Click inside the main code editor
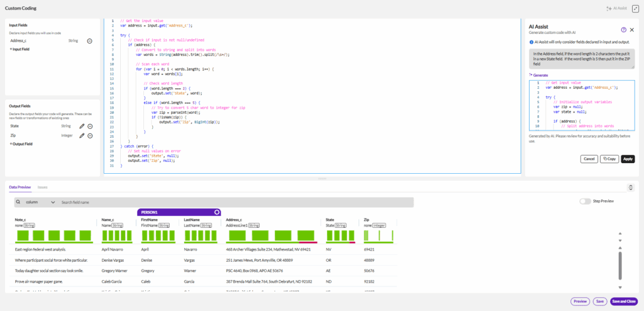The width and height of the screenshot is (644, 311). 312,96
